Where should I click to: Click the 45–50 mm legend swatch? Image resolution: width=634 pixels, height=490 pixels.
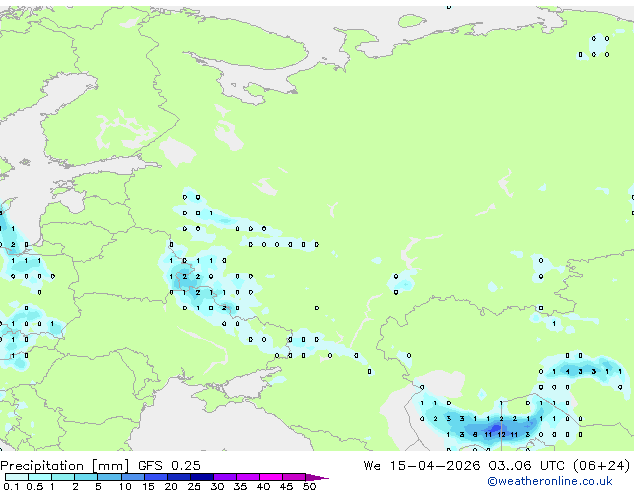coord(294,477)
